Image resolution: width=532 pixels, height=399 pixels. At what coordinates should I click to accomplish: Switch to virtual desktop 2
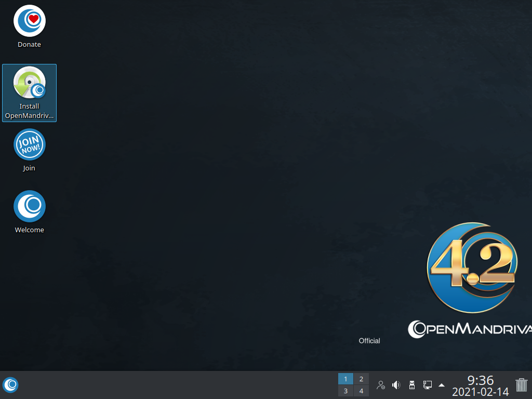tap(361, 379)
